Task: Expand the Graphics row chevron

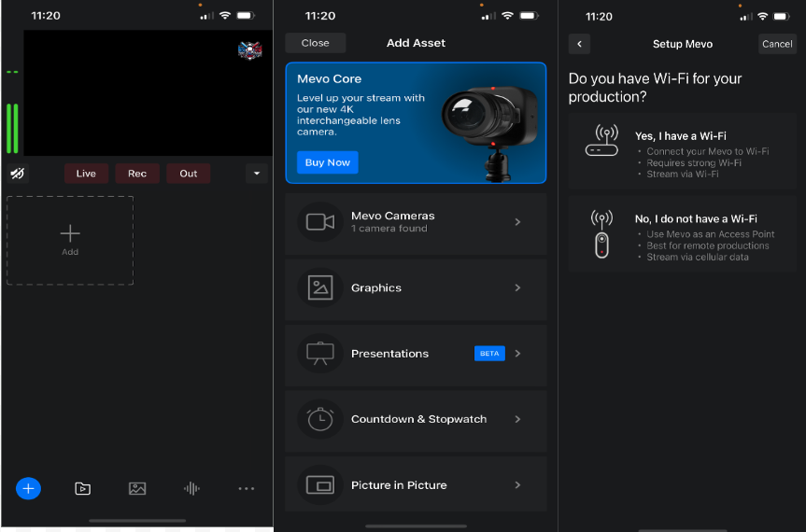Action: pyautogui.click(x=517, y=288)
